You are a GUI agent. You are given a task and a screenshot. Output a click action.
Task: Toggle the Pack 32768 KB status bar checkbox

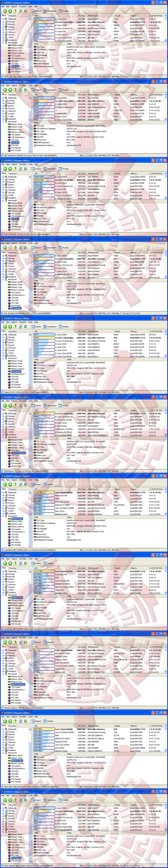2,235
